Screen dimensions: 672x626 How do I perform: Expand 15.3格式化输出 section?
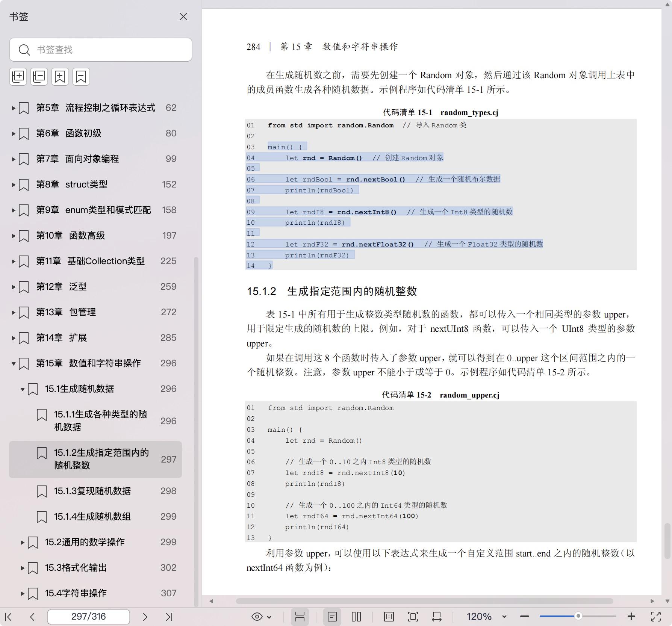(23, 568)
